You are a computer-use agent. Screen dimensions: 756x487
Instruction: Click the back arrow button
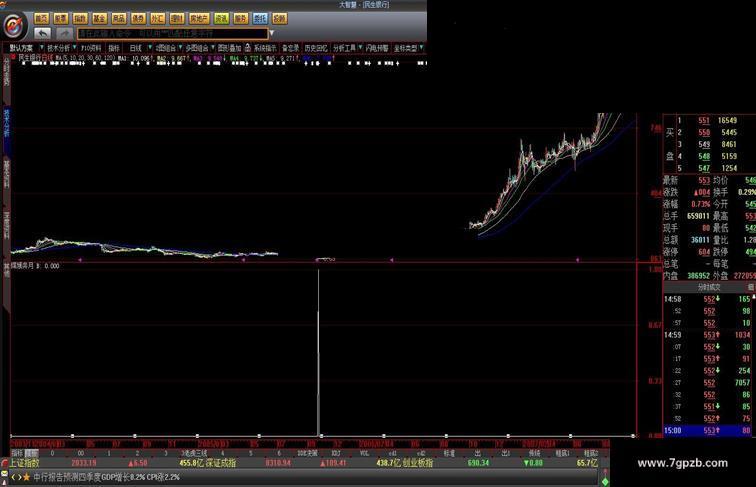click(x=42, y=33)
